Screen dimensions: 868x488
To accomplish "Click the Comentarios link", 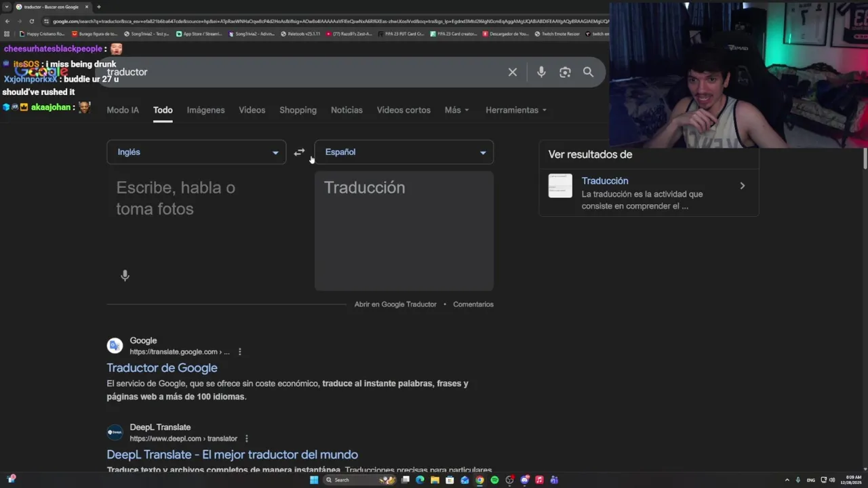I will tap(473, 304).
